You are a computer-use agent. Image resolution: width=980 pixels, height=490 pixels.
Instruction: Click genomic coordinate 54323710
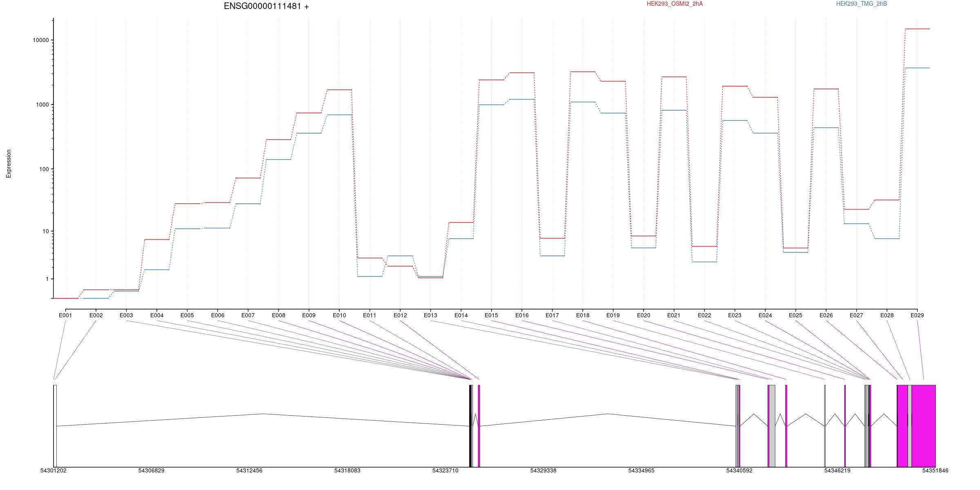pyautogui.click(x=445, y=471)
